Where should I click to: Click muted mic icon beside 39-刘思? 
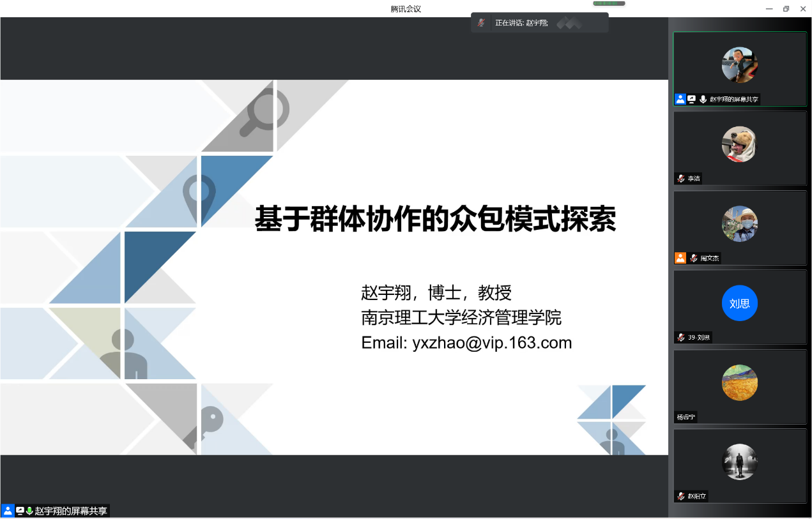tap(681, 338)
